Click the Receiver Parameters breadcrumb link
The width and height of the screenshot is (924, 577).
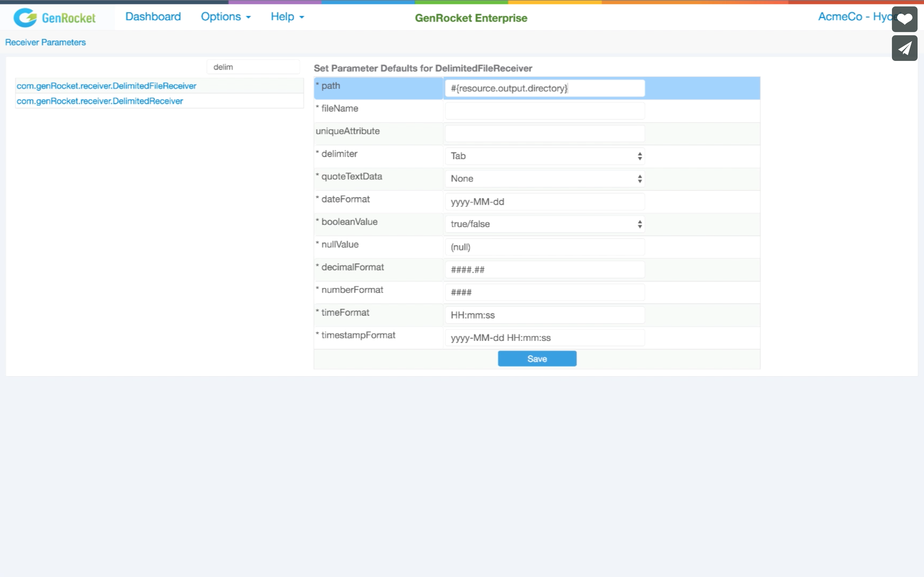pyautogui.click(x=45, y=42)
